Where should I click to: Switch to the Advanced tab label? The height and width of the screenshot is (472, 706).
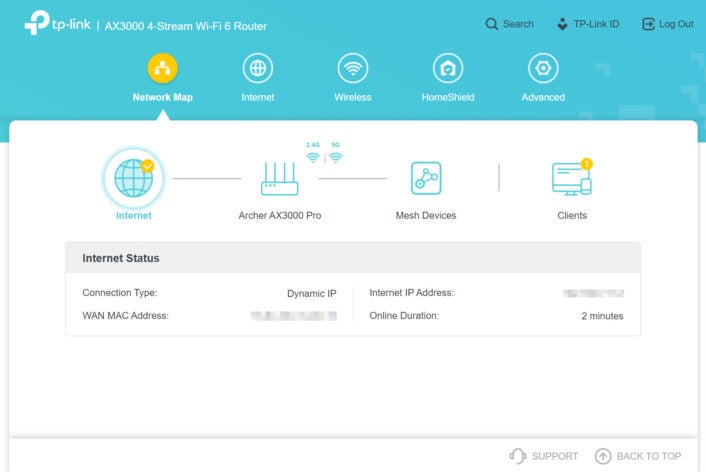(543, 98)
